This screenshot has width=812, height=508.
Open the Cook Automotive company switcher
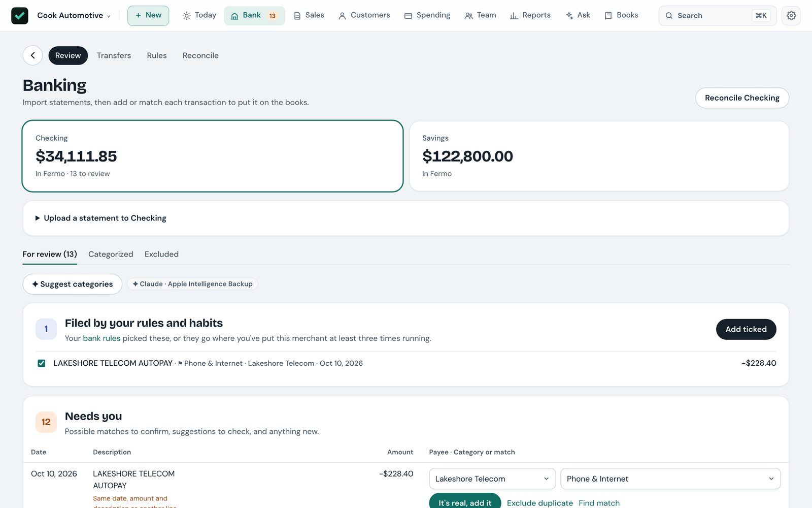pyautogui.click(x=74, y=16)
